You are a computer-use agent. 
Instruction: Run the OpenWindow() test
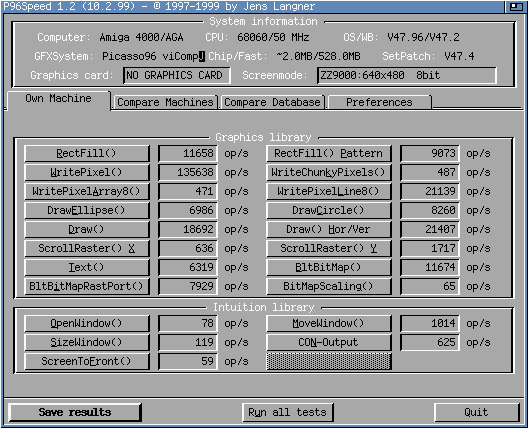[87, 324]
